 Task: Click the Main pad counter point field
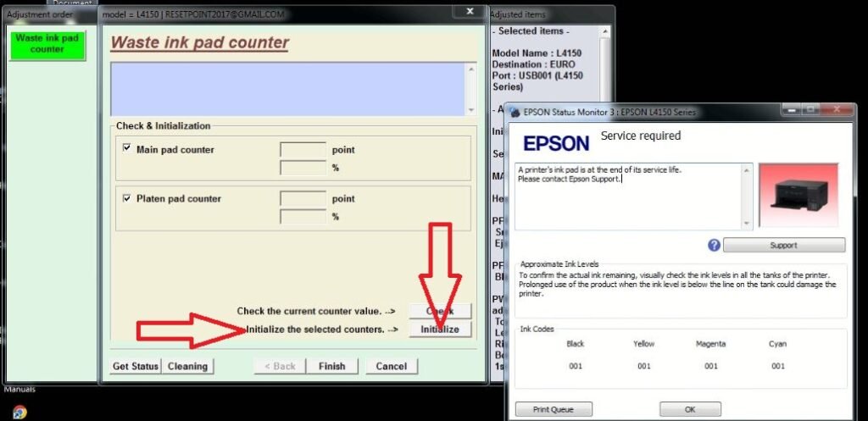tap(303, 149)
